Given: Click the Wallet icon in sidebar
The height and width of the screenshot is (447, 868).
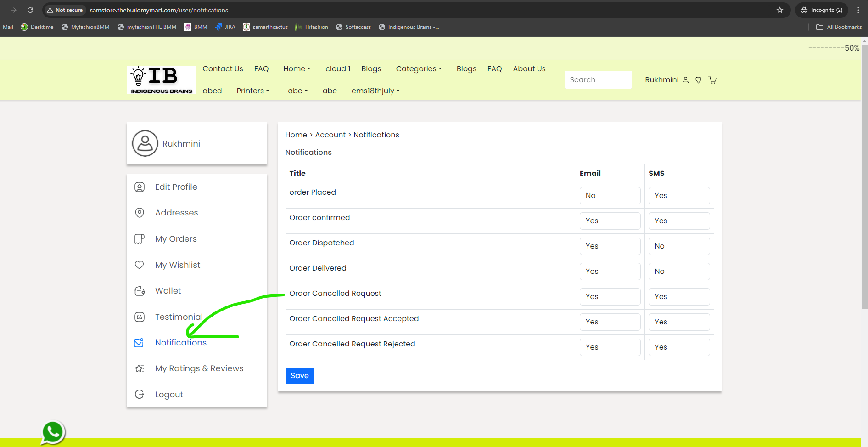Looking at the screenshot, I should pyautogui.click(x=140, y=291).
